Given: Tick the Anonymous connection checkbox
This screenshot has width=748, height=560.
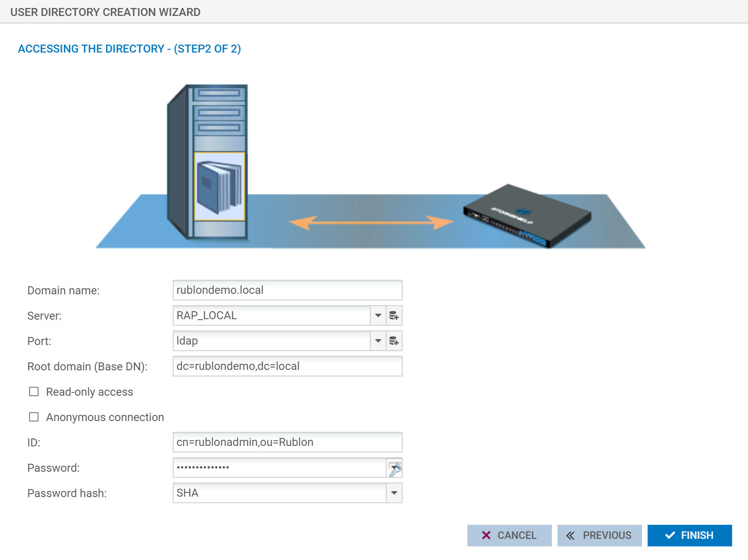Looking at the screenshot, I should tap(34, 417).
